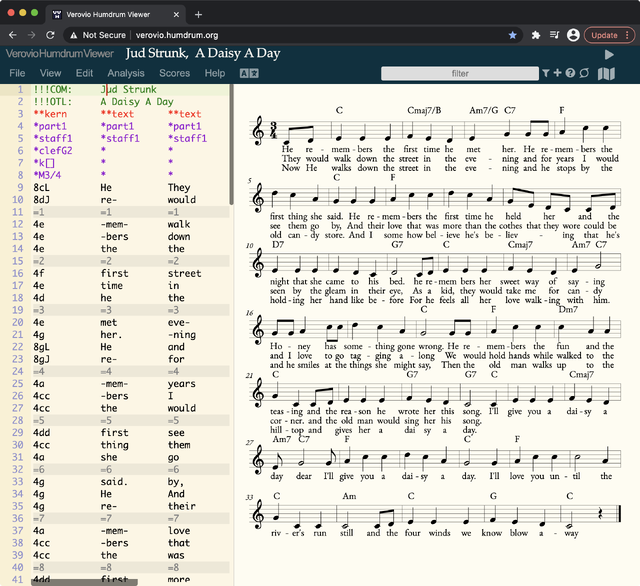This screenshot has width=640, height=586.
Task: Expand the Edit menu
Action: pyautogui.click(x=84, y=73)
